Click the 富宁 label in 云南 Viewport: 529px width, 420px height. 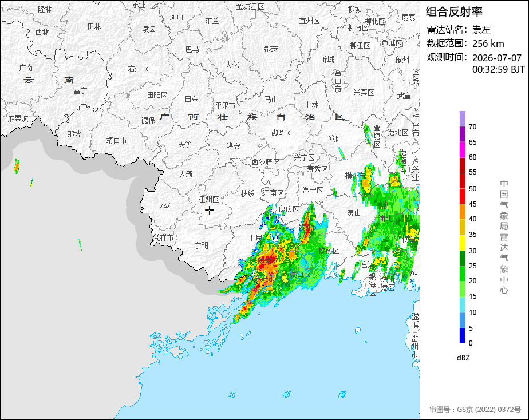pos(80,90)
